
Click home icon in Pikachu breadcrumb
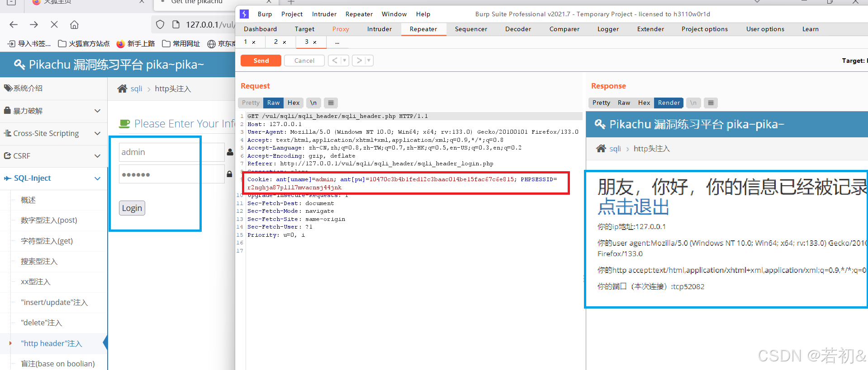pyautogui.click(x=122, y=89)
